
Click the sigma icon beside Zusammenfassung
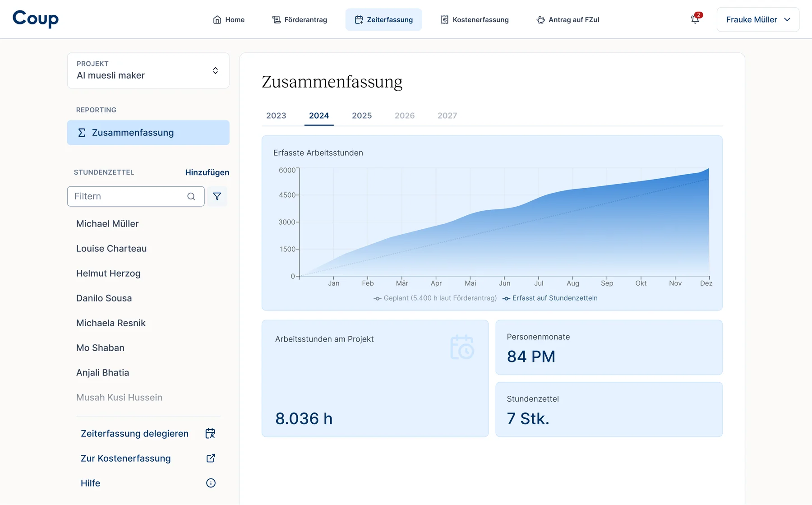pos(82,133)
